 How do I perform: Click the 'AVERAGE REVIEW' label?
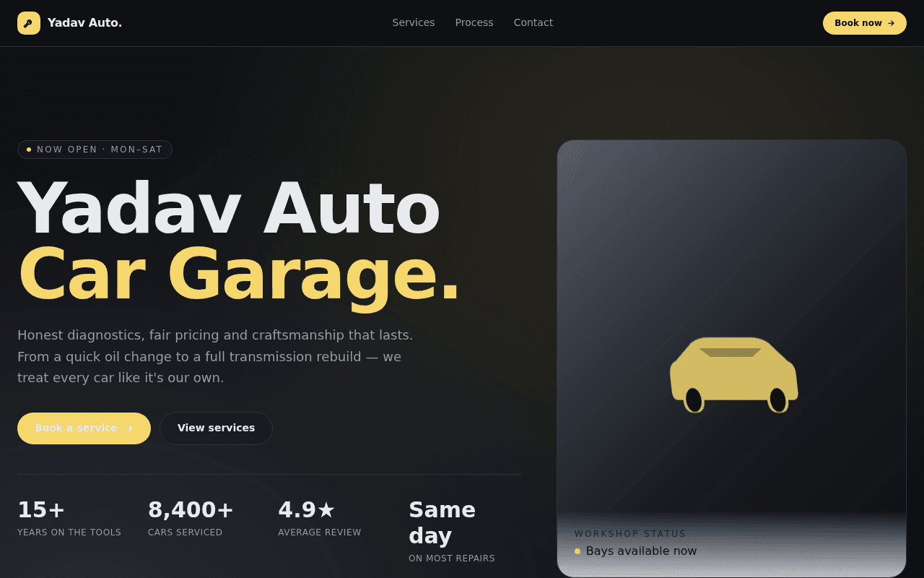pos(320,532)
